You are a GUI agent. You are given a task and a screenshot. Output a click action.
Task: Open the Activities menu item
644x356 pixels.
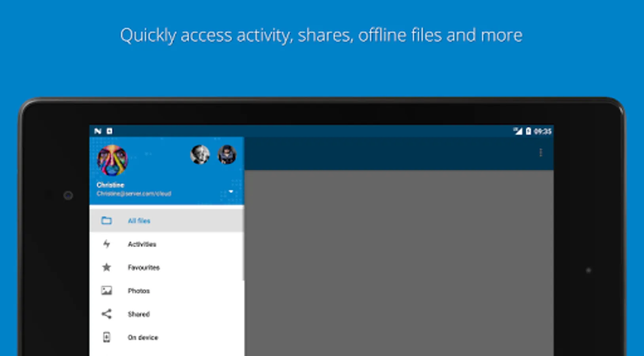[167, 244]
